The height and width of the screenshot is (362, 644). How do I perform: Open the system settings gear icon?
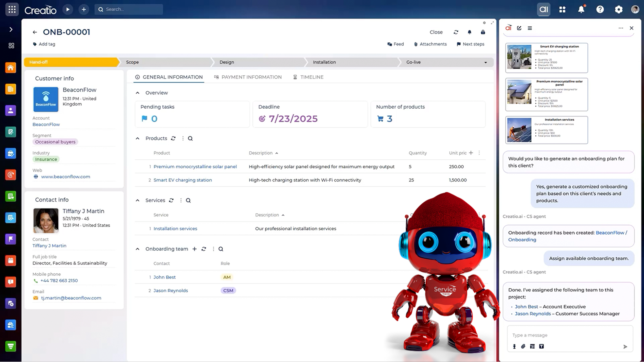(x=619, y=9)
